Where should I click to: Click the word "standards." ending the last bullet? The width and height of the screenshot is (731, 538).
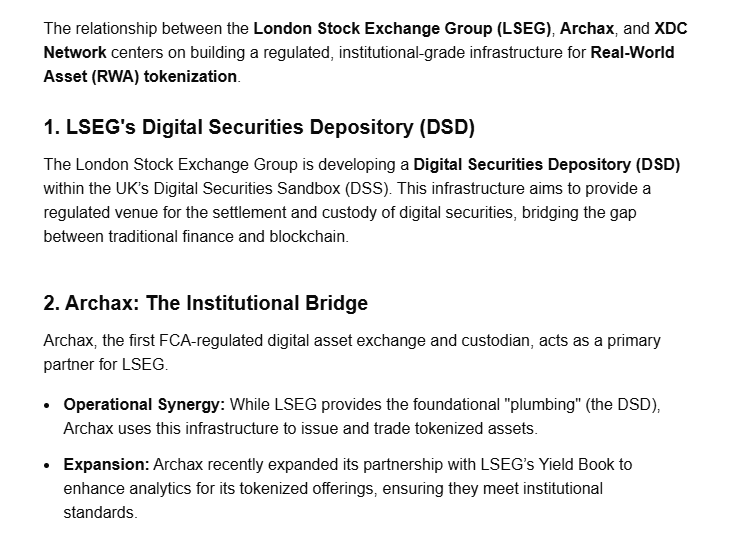[100, 512]
